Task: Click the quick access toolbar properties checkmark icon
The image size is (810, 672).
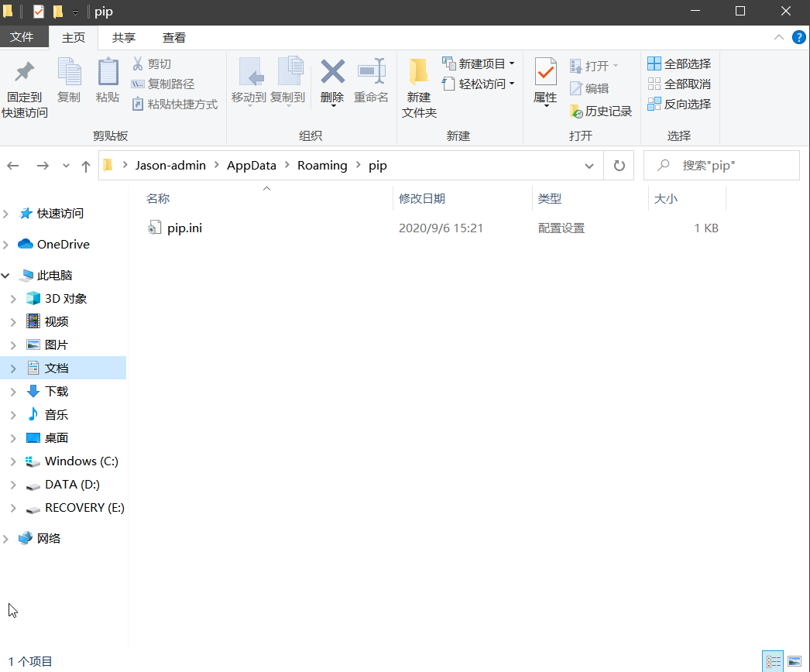Action: [39, 12]
